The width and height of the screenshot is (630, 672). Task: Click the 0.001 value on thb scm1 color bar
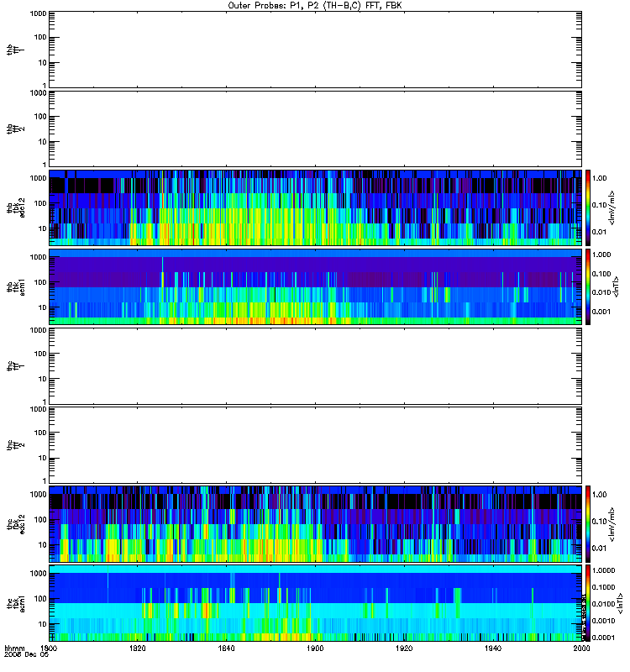601,312
